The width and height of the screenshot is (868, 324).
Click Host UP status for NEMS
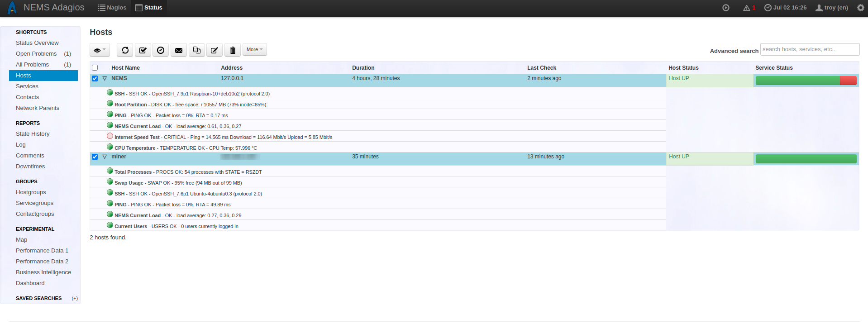coord(679,78)
